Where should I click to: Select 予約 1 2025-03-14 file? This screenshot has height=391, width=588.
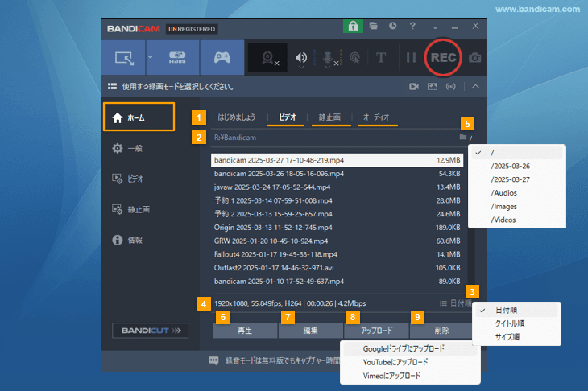click(x=337, y=200)
